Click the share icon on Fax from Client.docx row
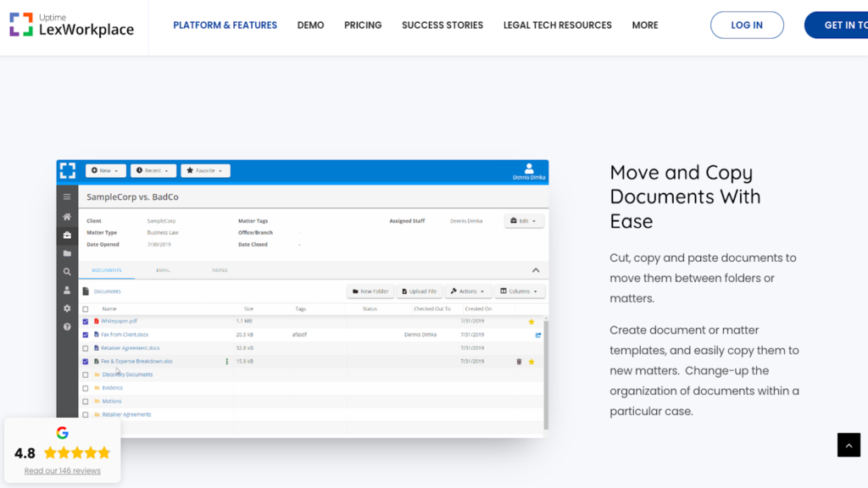868x488 pixels. point(537,335)
